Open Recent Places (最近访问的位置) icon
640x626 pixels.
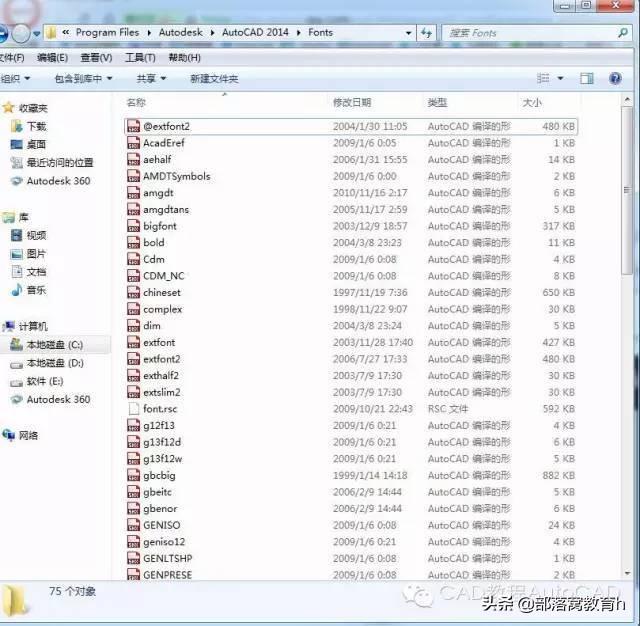16,163
